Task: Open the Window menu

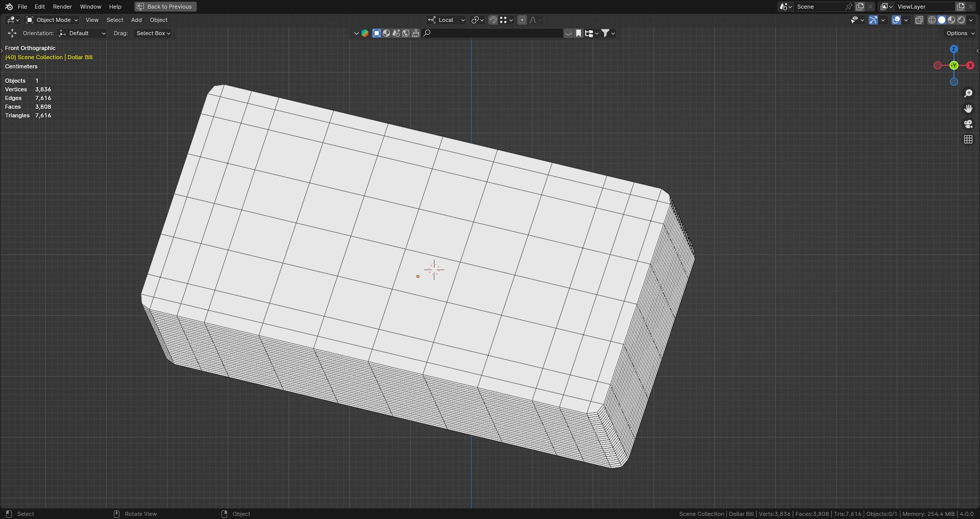Action: pos(90,7)
